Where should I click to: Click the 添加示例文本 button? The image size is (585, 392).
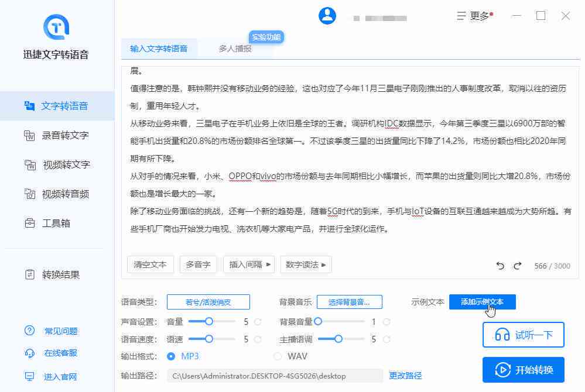point(483,302)
